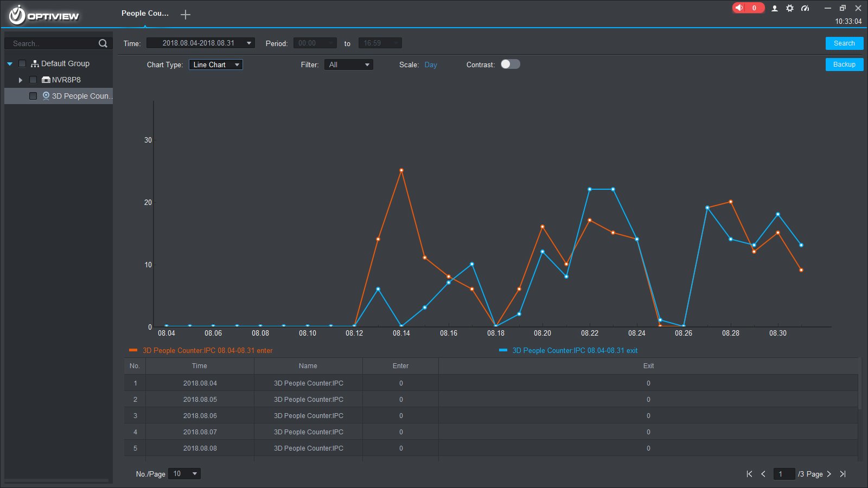Open the Chart Type dropdown
The image size is (868, 488).
click(x=215, y=65)
